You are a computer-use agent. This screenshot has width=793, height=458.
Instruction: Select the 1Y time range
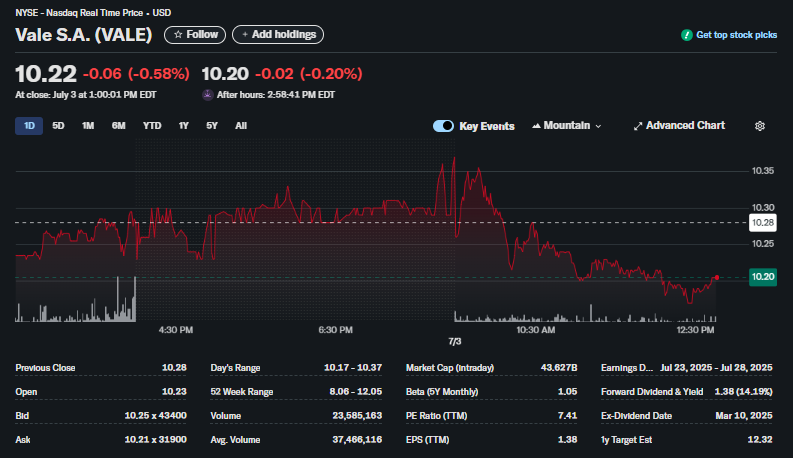(184, 126)
